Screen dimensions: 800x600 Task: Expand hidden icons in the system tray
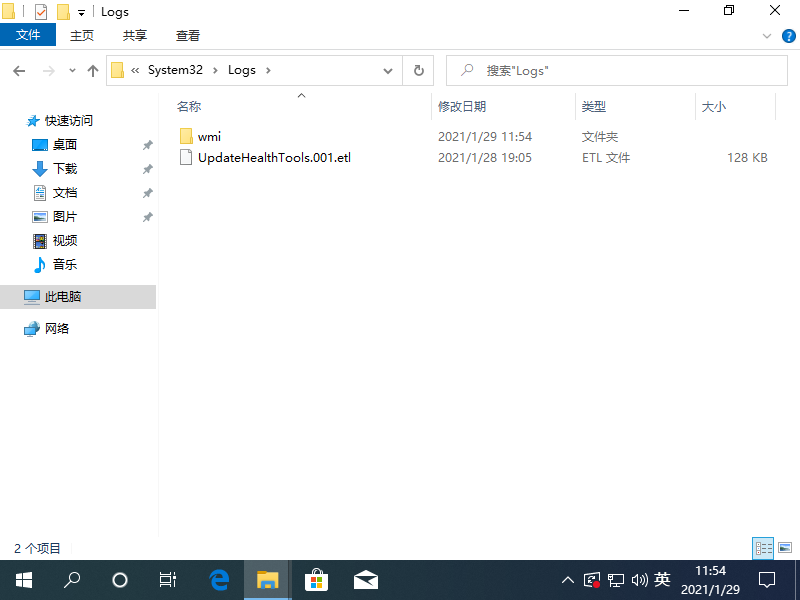click(x=567, y=579)
